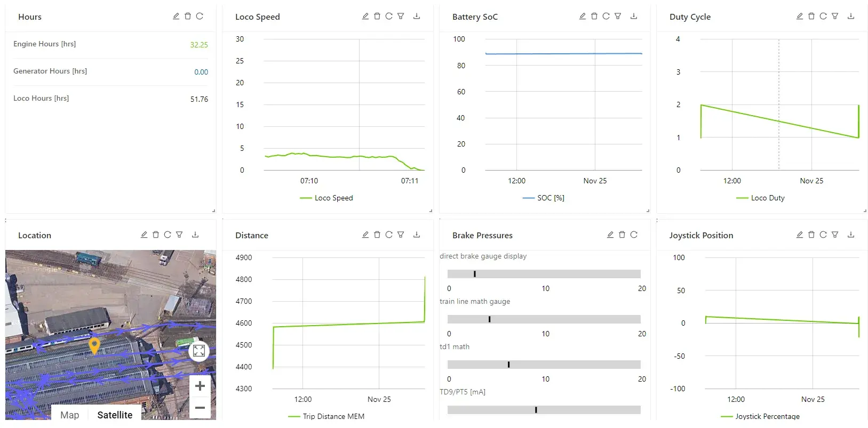Refresh the Battery SoC chart

(606, 17)
